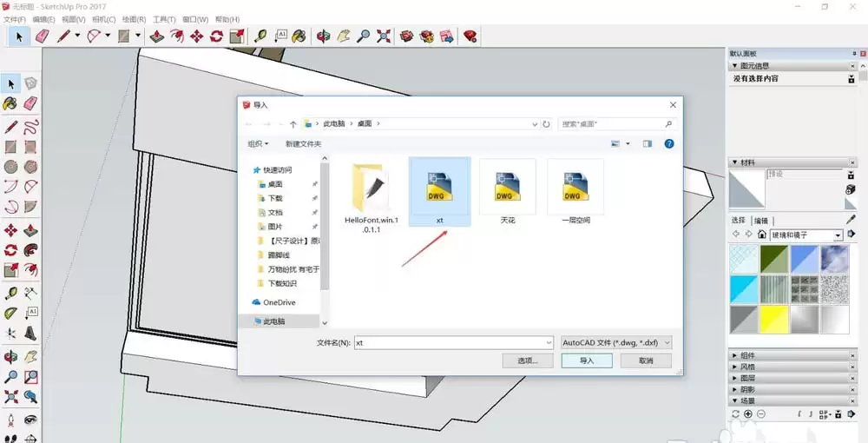The height and width of the screenshot is (443, 868).
Task: Click Zoom Extents in top toolbar
Action: tap(383, 36)
